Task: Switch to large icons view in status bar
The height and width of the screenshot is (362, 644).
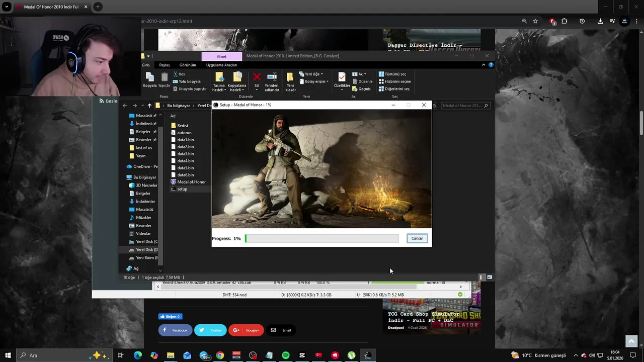Action: [x=490, y=278]
